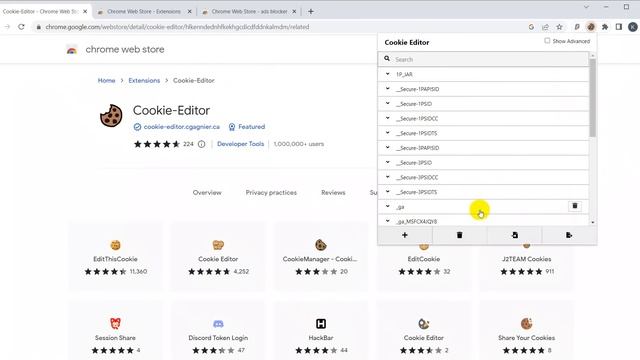The image size is (640, 360).
Task: Click the large Cookie-Editor cookie logo
Action: coord(111,116)
